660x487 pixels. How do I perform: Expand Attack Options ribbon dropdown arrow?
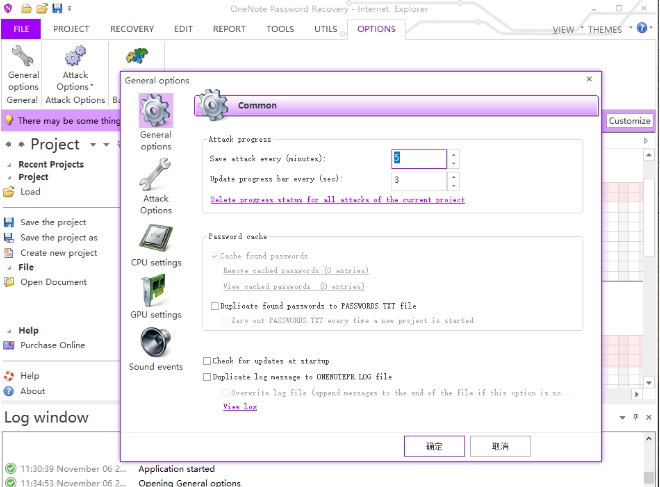[92, 86]
